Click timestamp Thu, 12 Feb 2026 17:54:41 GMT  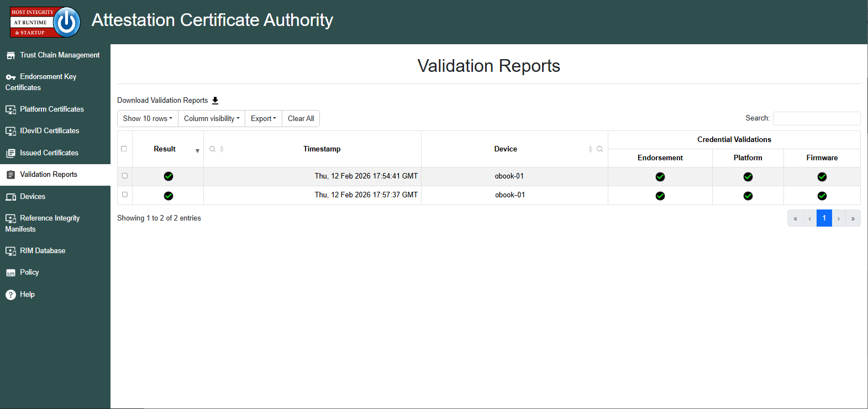(366, 176)
